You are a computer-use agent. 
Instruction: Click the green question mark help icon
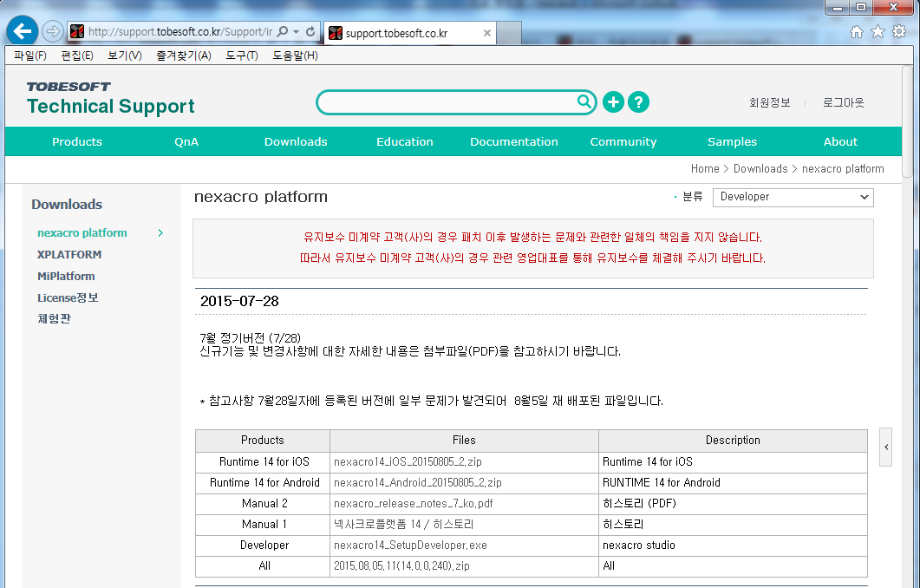point(638,102)
